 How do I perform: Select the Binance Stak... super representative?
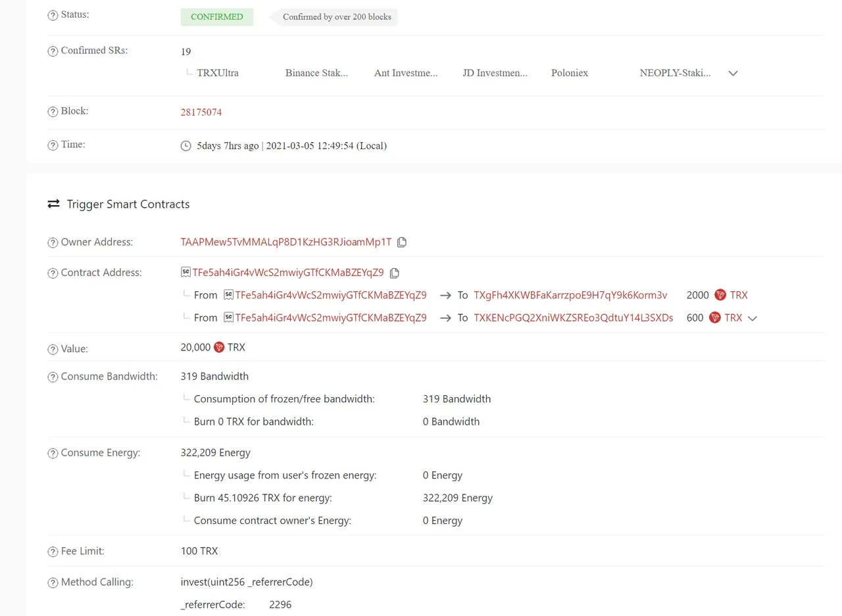[x=316, y=73]
